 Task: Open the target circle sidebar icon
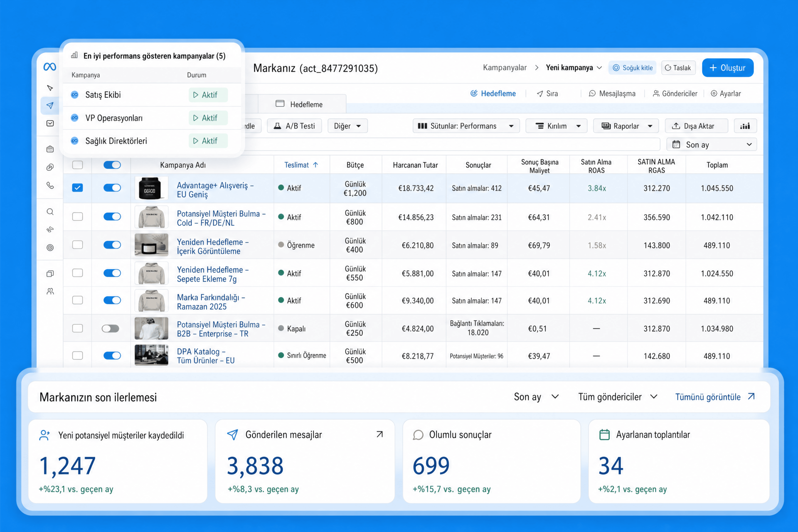point(50,248)
